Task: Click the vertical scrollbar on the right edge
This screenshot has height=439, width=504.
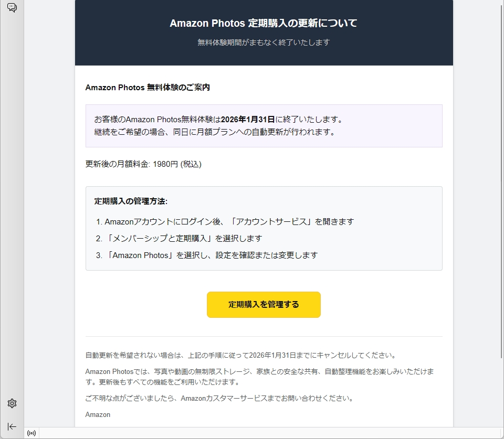Action: coord(500,210)
